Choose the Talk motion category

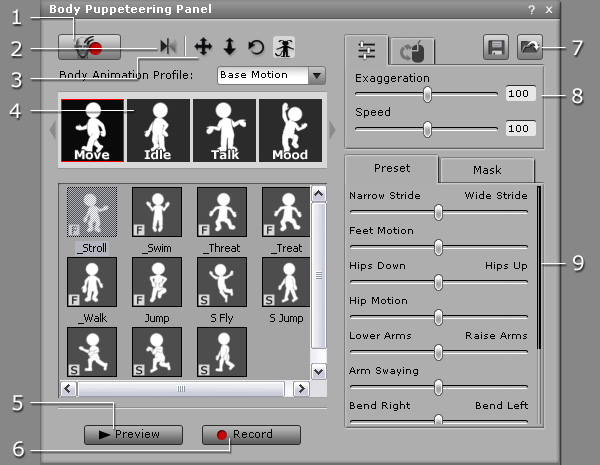point(224,131)
